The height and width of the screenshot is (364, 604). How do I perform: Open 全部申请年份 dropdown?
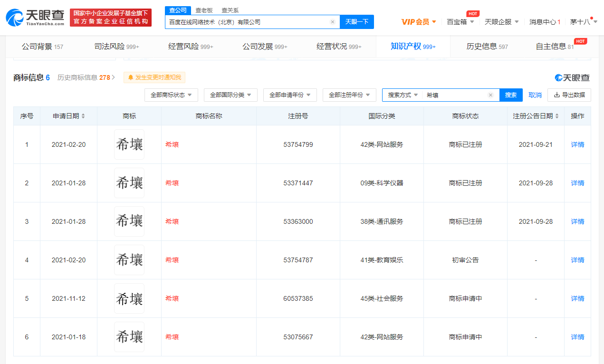pyautogui.click(x=290, y=95)
